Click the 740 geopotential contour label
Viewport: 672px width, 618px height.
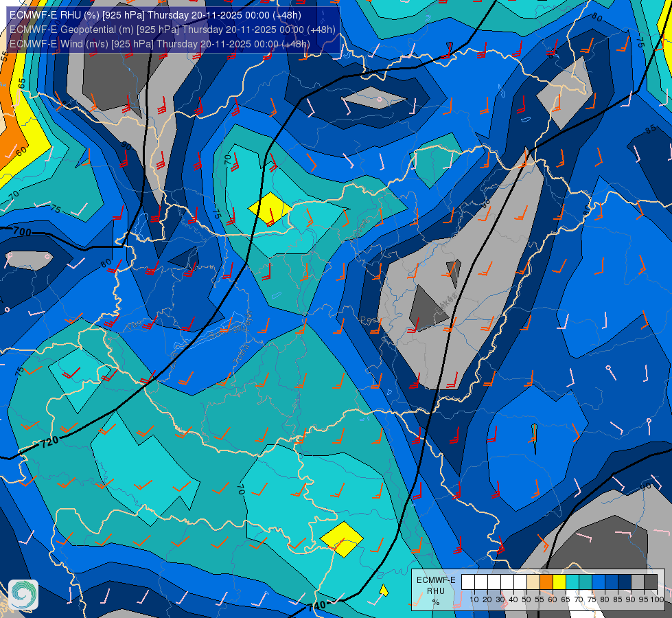coord(316,606)
